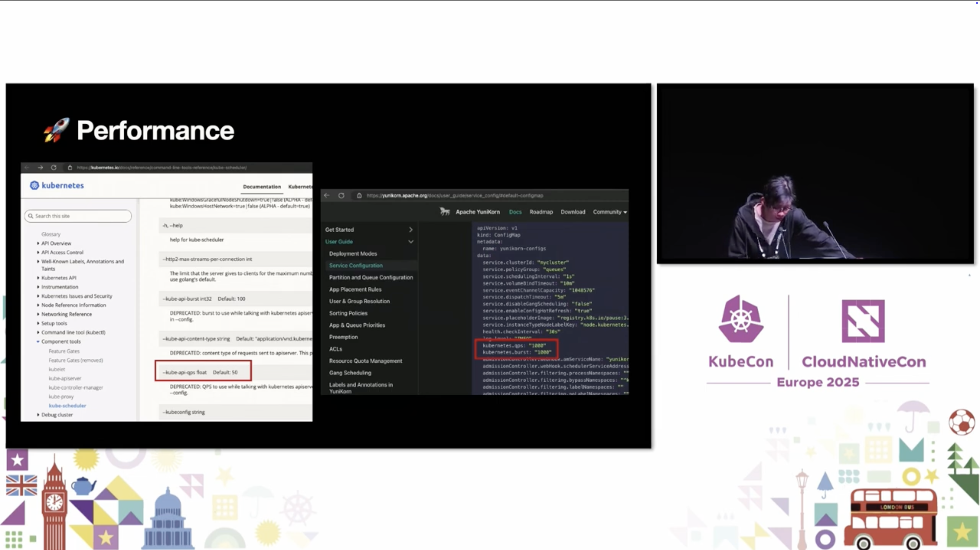Click the Kubernetes logo icon

34,185
